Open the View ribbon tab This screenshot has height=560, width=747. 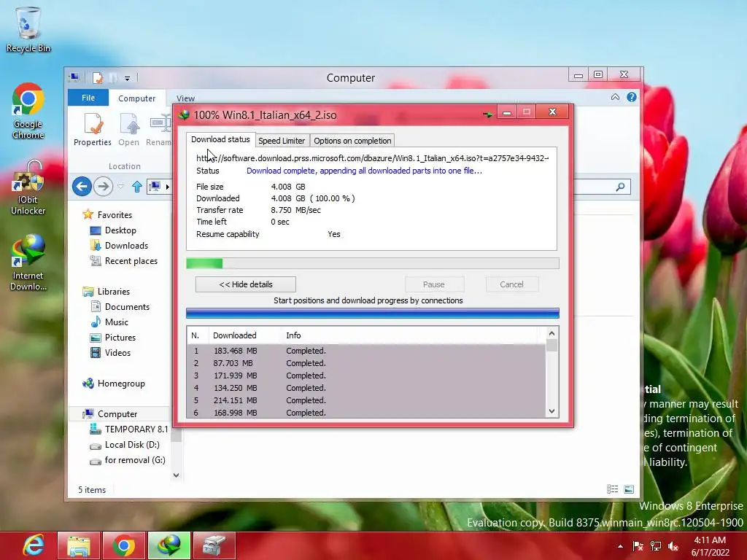tap(185, 98)
